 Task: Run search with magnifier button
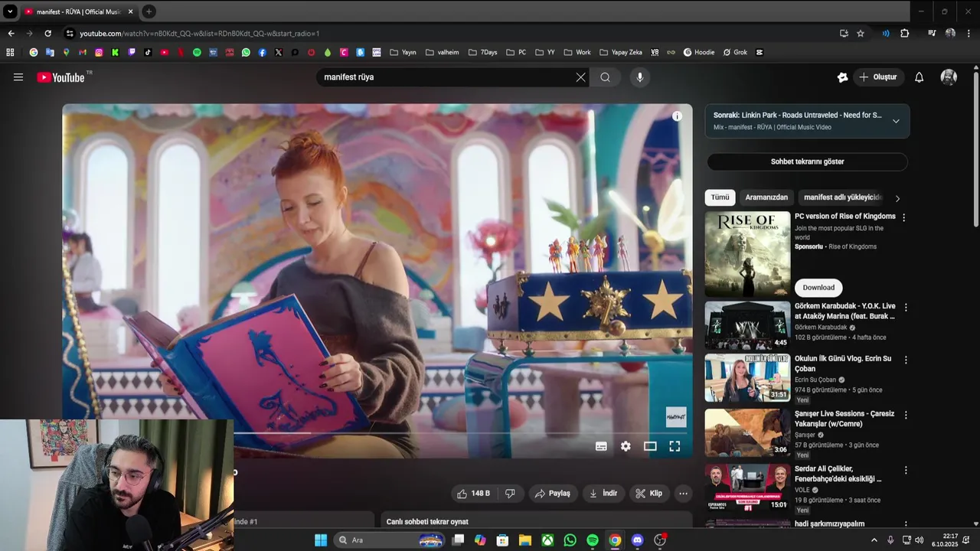click(605, 77)
